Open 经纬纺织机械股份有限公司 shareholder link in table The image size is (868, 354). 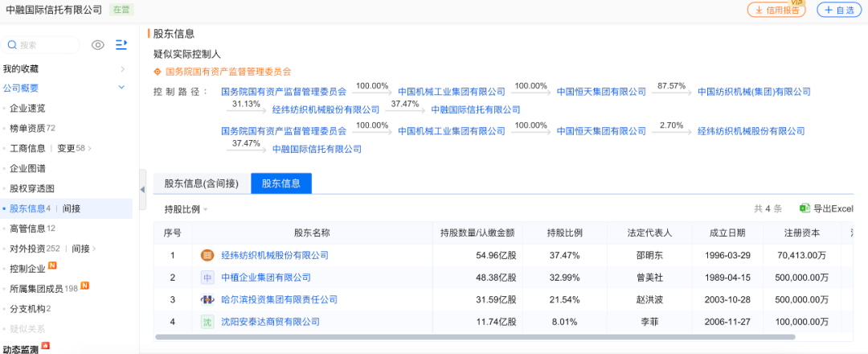pos(275,255)
